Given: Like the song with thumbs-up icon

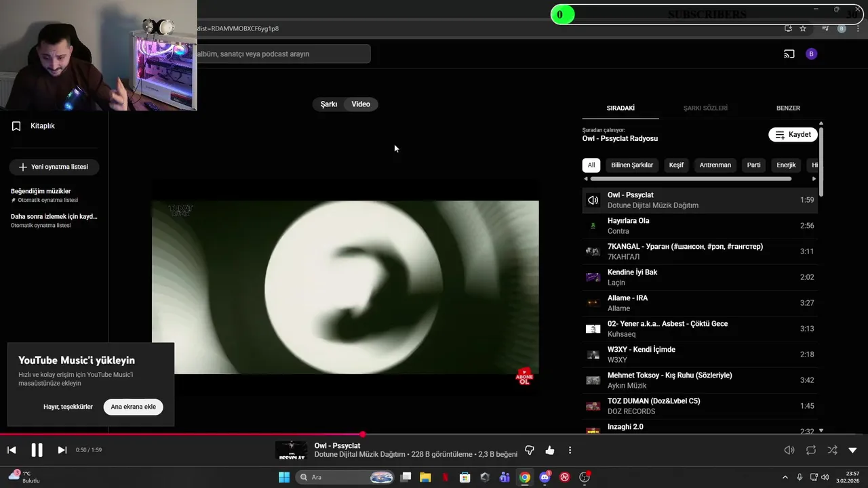Looking at the screenshot, I should tap(550, 450).
